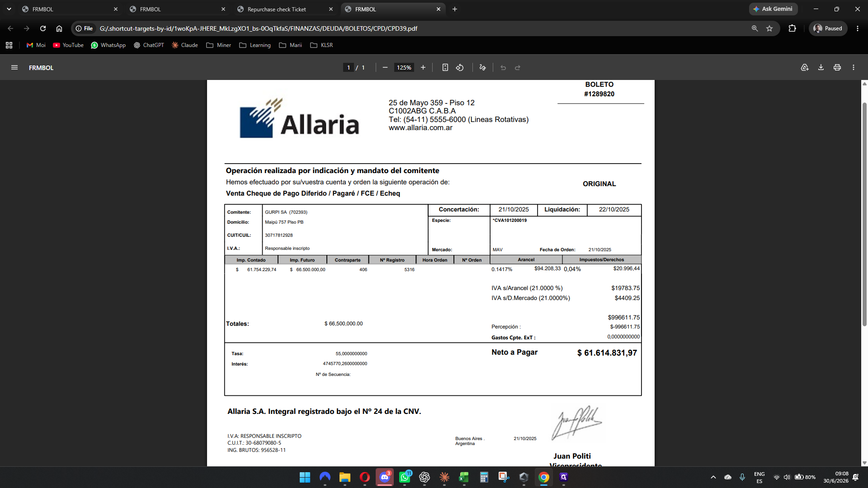The width and height of the screenshot is (868, 488).
Task: Open the apps grid in the bookmarks bar
Action: click(x=9, y=45)
